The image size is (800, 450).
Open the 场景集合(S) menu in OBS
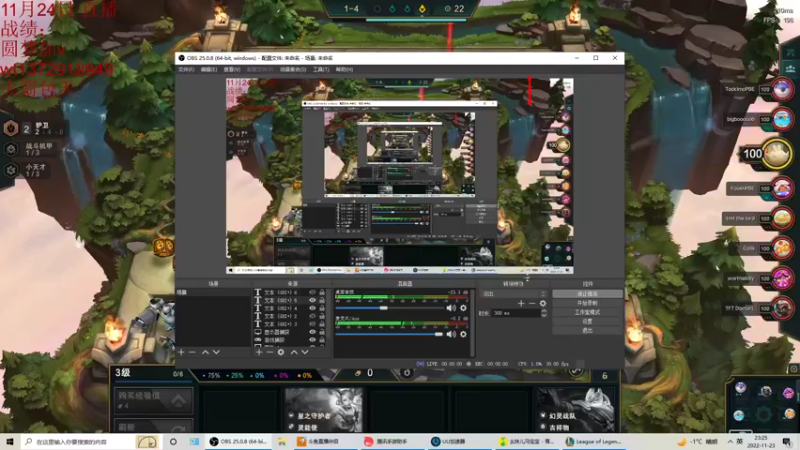pyautogui.click(x=293, y=69)
